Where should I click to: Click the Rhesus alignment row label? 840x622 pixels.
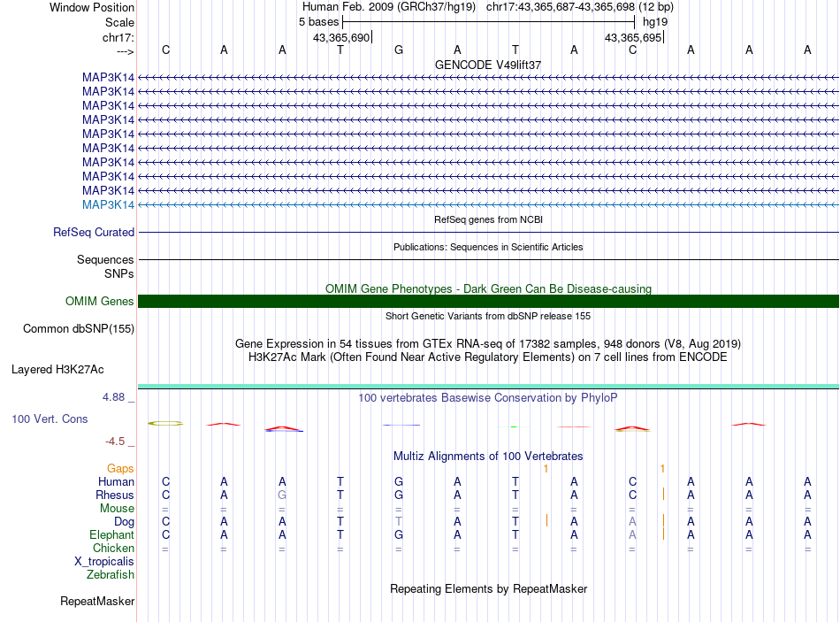coord(115,495)
